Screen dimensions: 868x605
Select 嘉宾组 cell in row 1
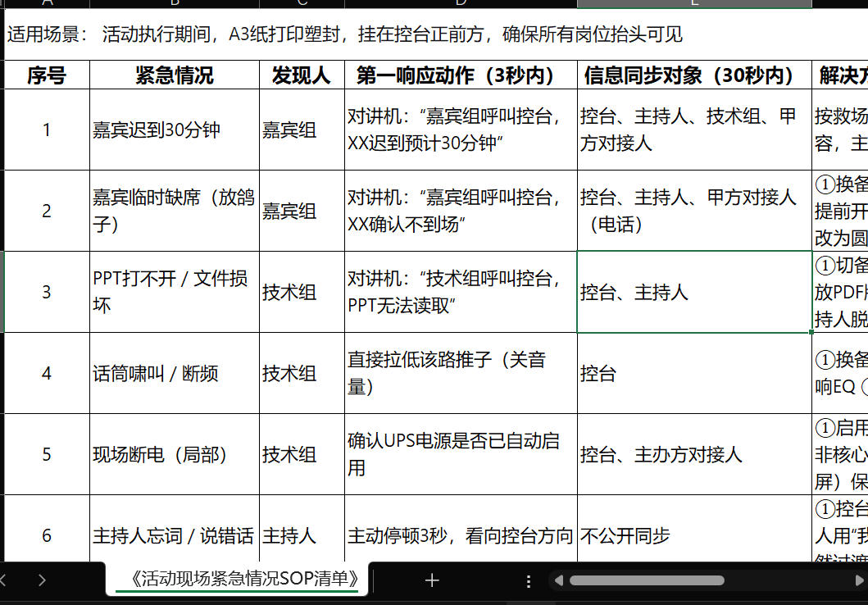[x=302, y=130]
